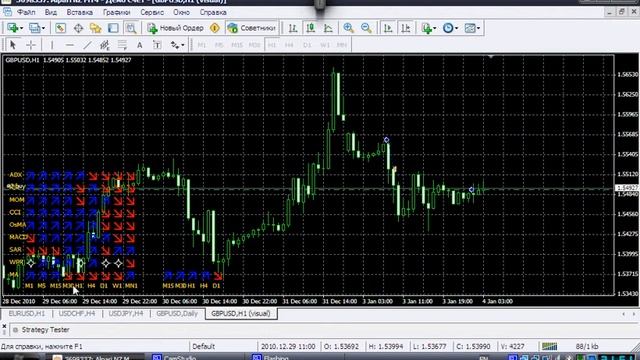The image size is (640, 360).
Task: Expand the Indicators dropdown arrow
Action: click(x=435, y=28)
